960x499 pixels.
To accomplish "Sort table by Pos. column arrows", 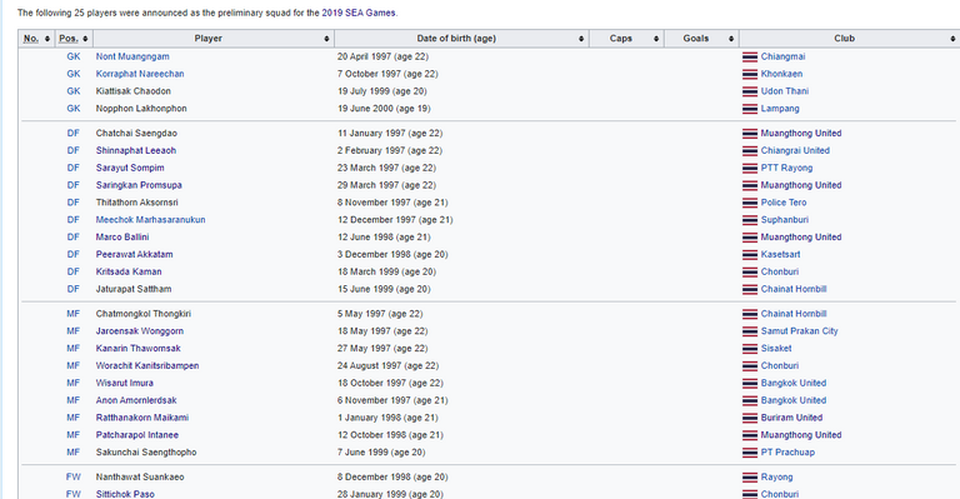I will coord(85,39).
